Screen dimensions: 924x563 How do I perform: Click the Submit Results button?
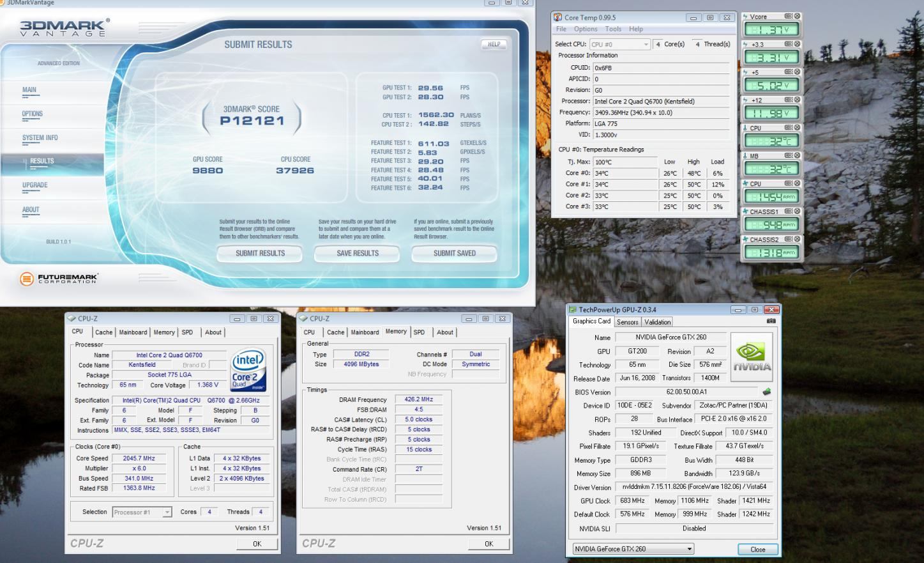click(260, 254)
